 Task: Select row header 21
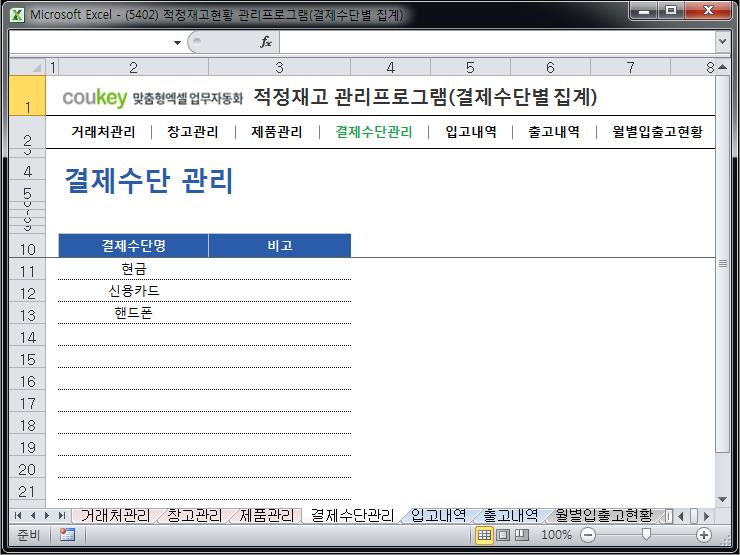point(27,491)
